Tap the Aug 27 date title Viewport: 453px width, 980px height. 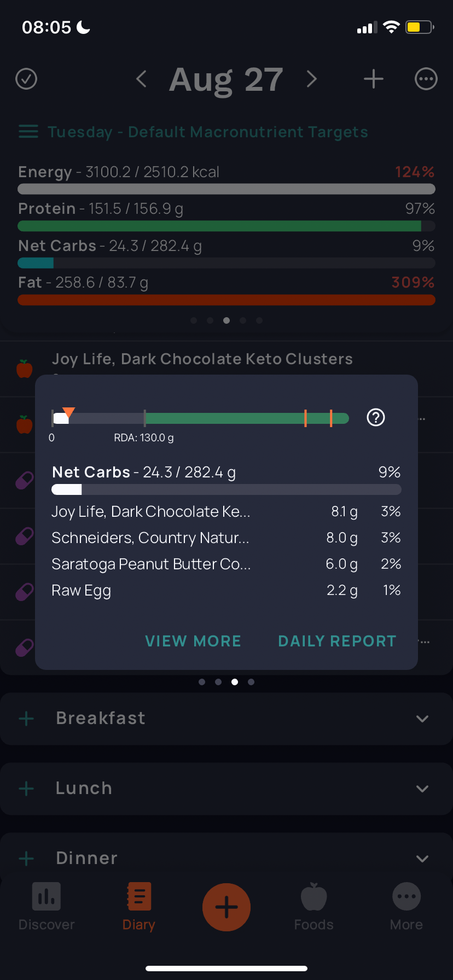(x=226, y=79)
